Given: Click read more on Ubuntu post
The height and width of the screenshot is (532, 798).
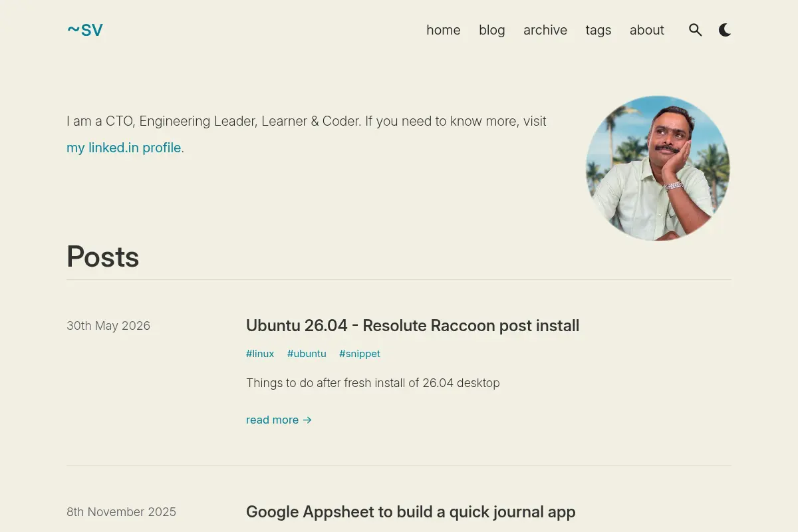Looking at the screenshot, I should click(279, 420).
